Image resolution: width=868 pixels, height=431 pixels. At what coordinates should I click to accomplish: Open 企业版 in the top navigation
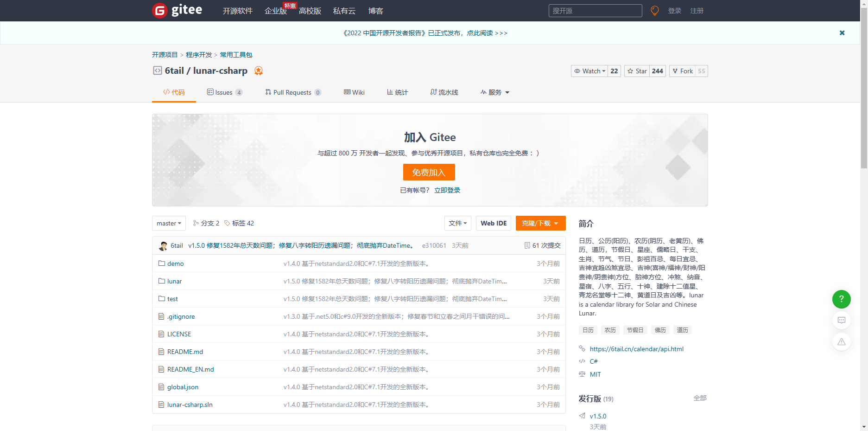pos(275,11)
